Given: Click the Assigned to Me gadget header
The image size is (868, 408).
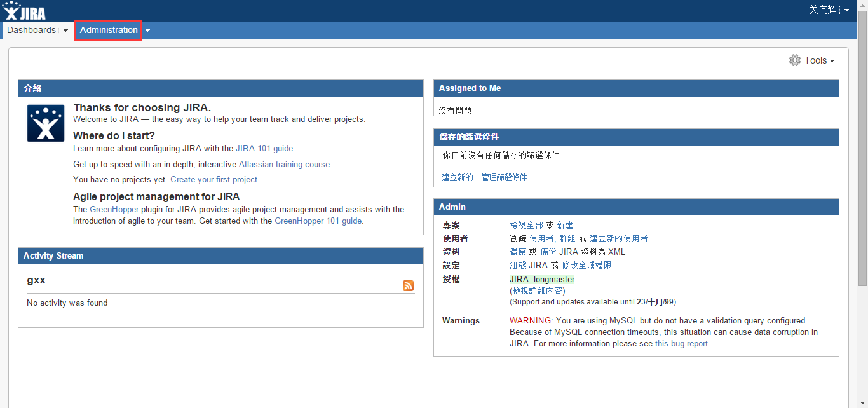Looking at the screenshot, I should [x=636, y=88].
